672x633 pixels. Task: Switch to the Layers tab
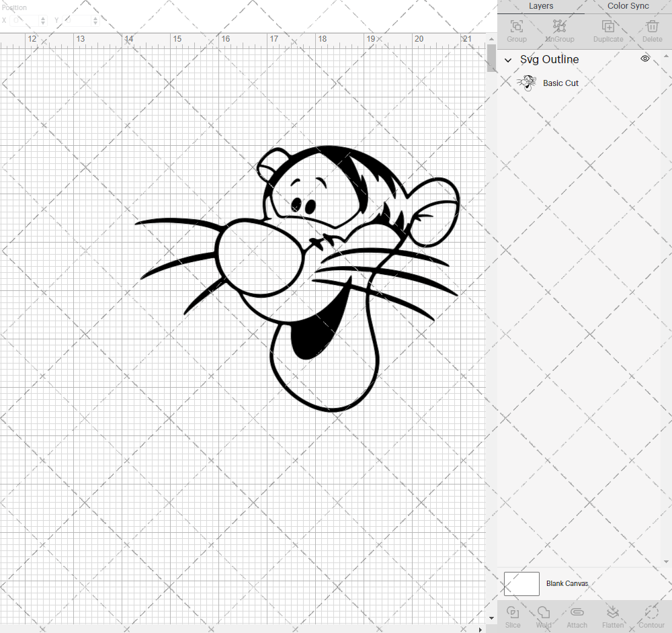click(541, 6)
